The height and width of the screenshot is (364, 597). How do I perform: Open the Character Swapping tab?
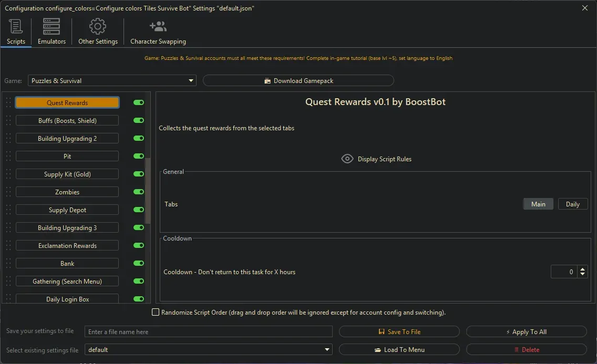click(x=158, y=32)
